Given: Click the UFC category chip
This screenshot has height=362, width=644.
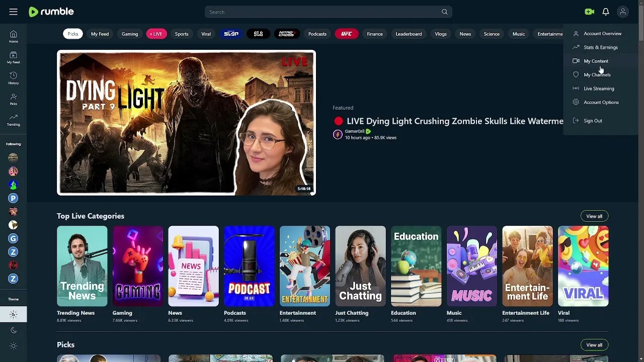Looking at the screenshot, I should (x=347, y=34).
